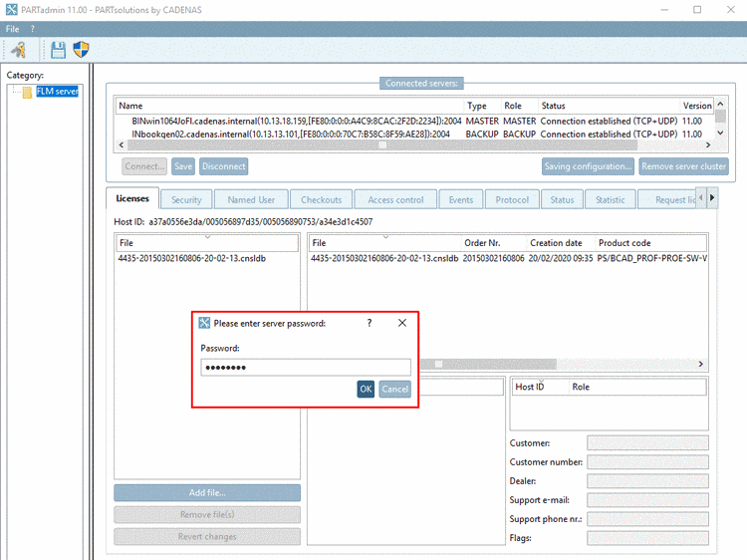
Task: Click servers list scroll down arrow
Action: click(720, 133)
